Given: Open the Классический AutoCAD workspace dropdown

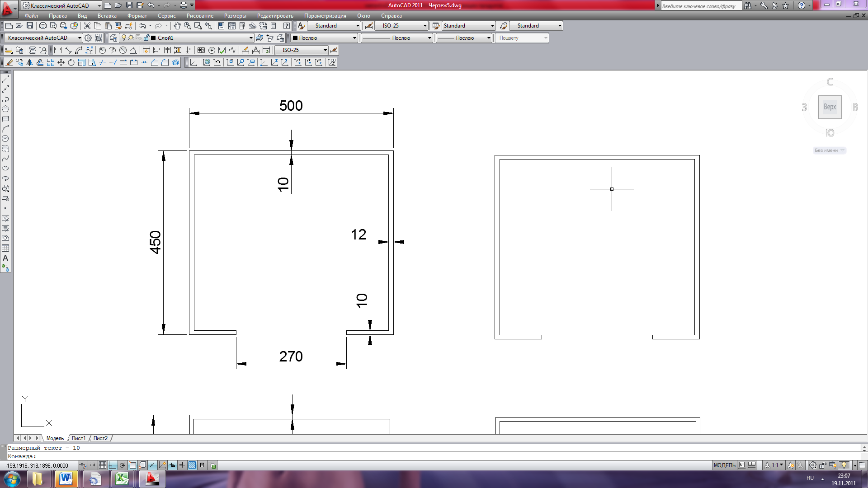Looking at the screenshot, I should tap(80, 38).
